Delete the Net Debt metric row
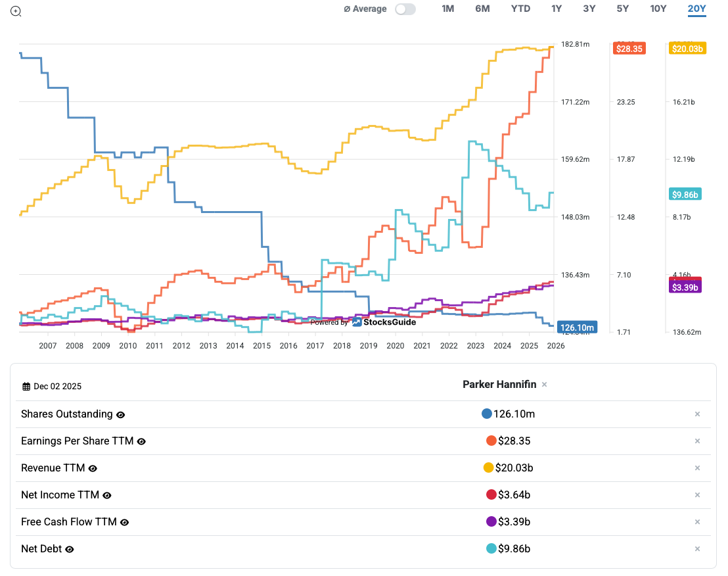Image resolution: width=728 pixels, height=576 pixels. coord(697,549)
